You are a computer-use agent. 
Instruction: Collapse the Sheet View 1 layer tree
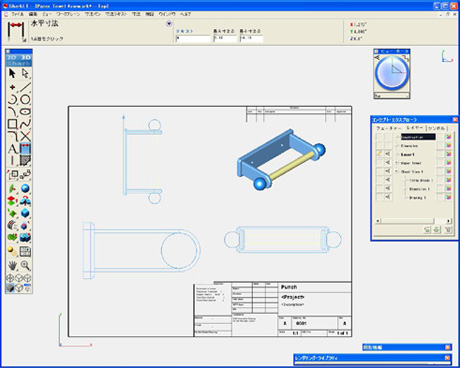click(x=397, y=171)
